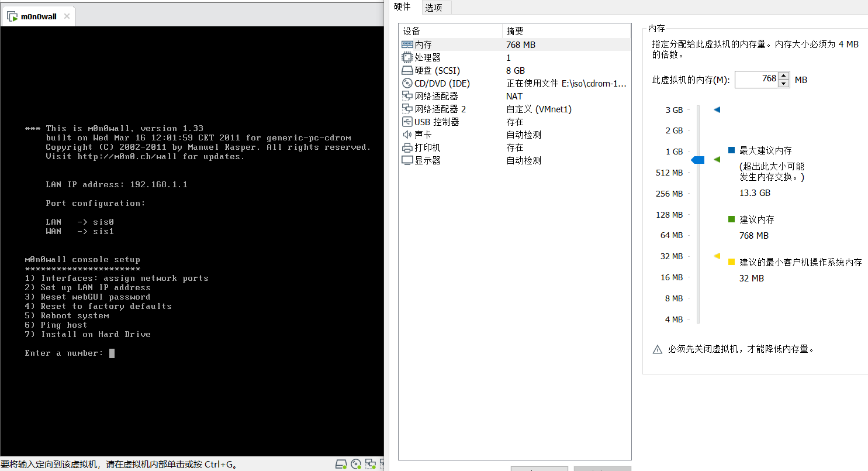Click the 存在 summary of 打印机
868x471 pixels.
tap(515, 147)
